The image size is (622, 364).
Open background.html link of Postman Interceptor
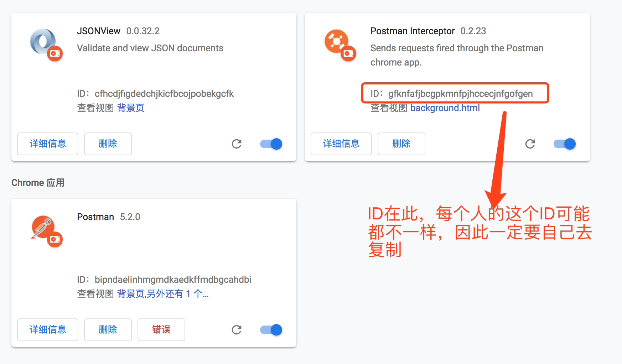click(445, 108)
